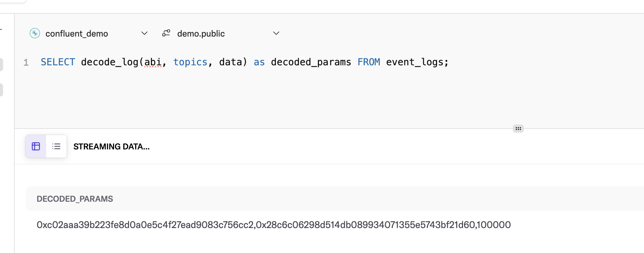The image size is (644, 253).
Task: Click the DECODED_PARAMS column header
Action: [75, 199]
